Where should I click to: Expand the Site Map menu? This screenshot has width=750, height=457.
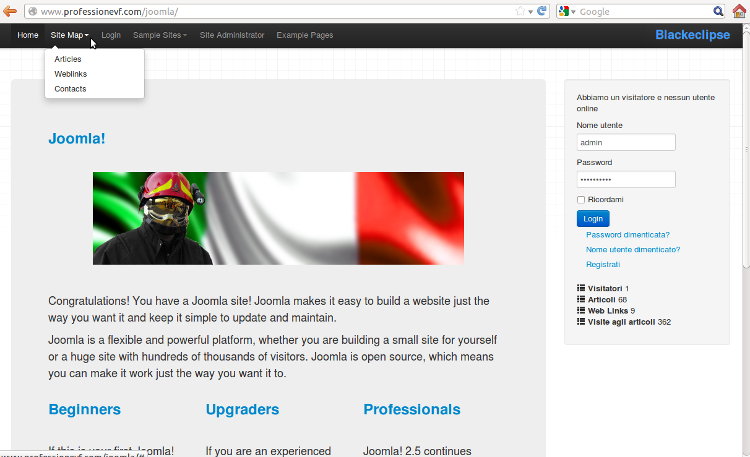[69, 35]
